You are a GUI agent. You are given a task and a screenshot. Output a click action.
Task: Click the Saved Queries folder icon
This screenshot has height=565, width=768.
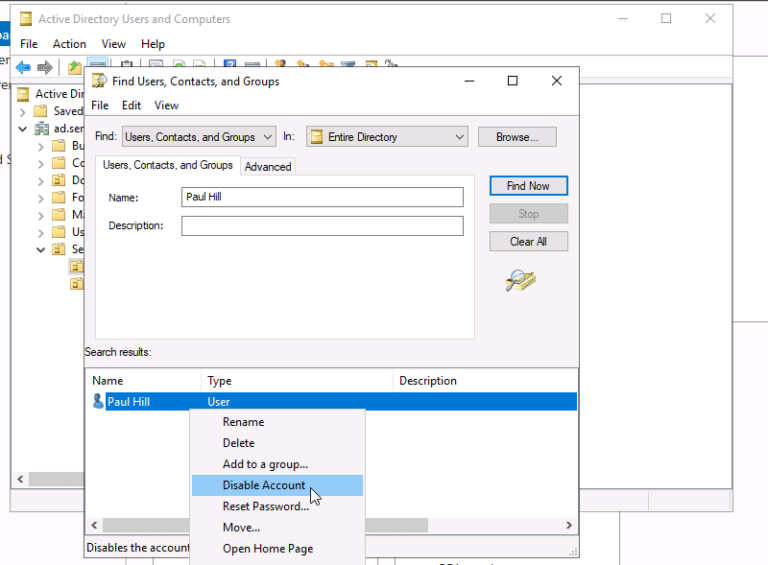click(x=41, y=111)
